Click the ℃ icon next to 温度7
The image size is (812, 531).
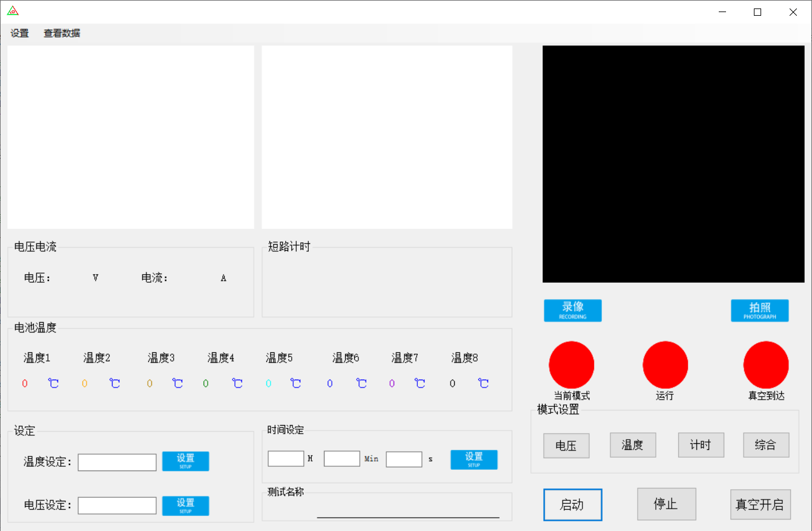(x=420, y=383)
